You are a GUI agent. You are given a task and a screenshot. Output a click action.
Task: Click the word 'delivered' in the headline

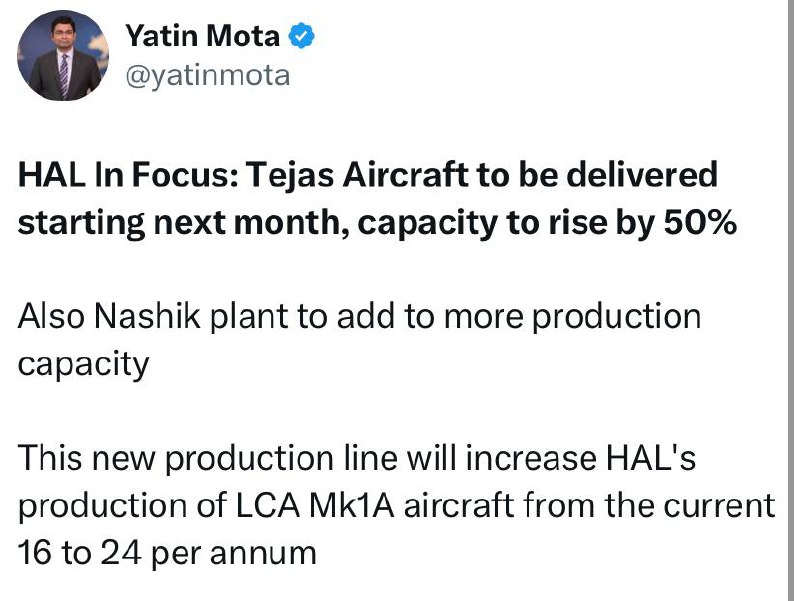point(642,174)
